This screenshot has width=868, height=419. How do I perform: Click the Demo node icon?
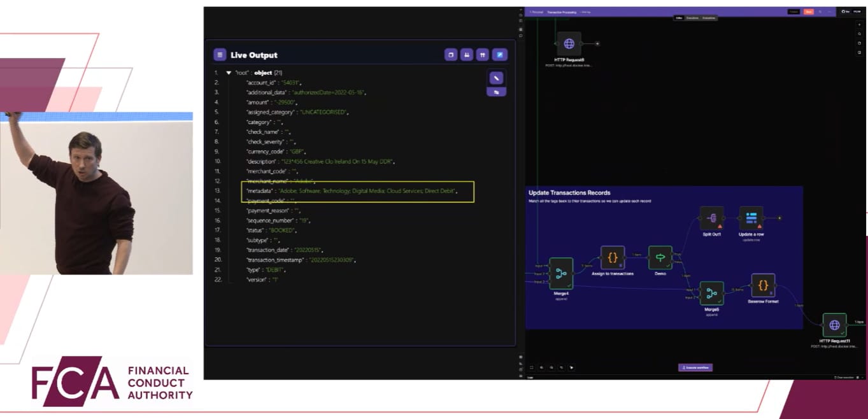[660, 258]
